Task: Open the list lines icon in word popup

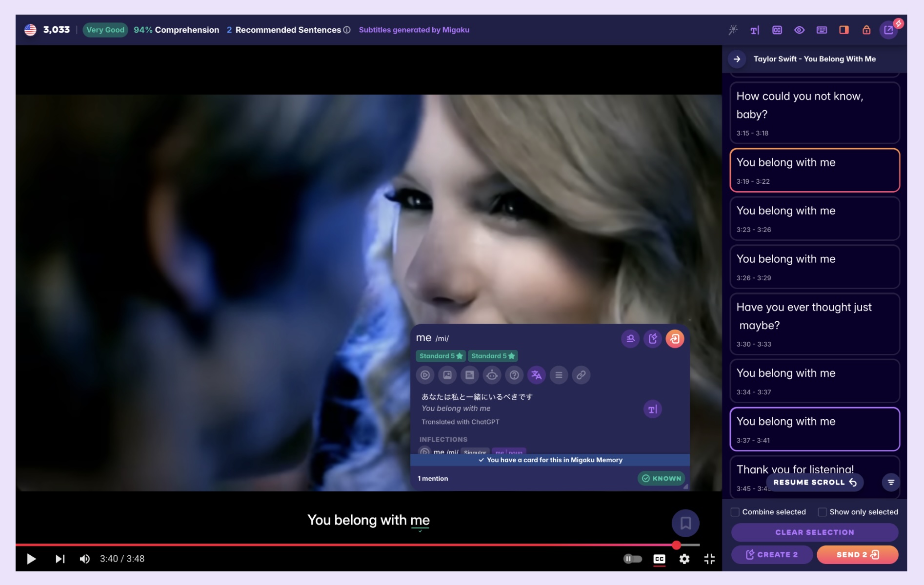Action: point(559,375)
